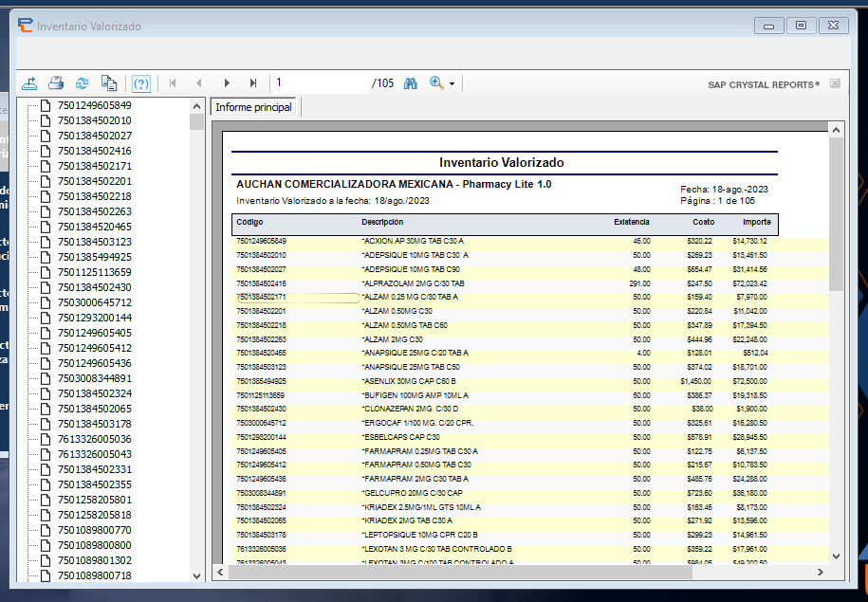This screenshot has height=602, width=868.
Task: Click tree panel scrollbar up arrow
Action: [x=196, y=105]
